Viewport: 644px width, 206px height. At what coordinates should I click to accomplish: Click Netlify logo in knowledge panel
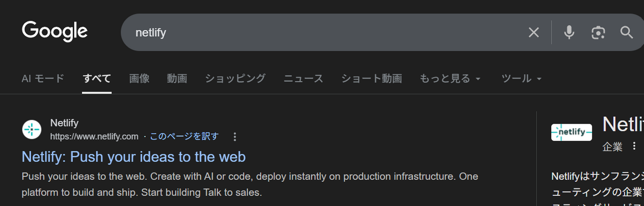pos(571,132)
